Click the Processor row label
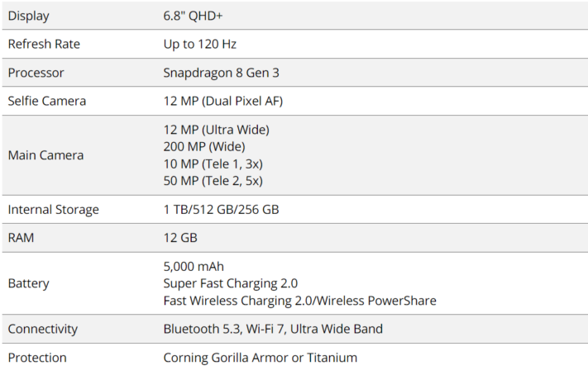Screen dimensions: 588x375 [x=36, y=73]
